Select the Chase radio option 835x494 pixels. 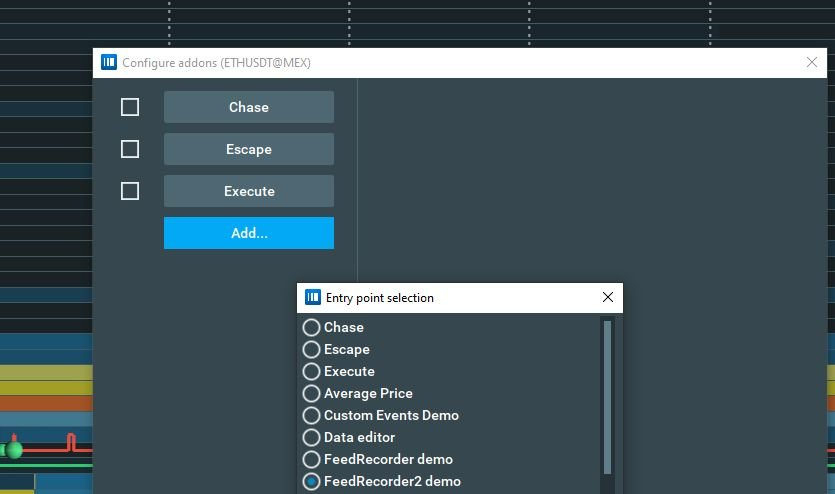tap(311, 327)
